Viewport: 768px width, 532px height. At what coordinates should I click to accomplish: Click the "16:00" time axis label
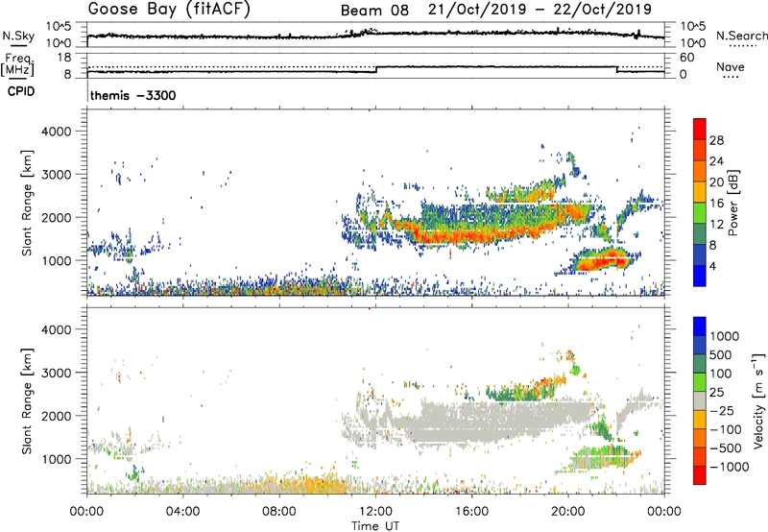pos(471,512)
